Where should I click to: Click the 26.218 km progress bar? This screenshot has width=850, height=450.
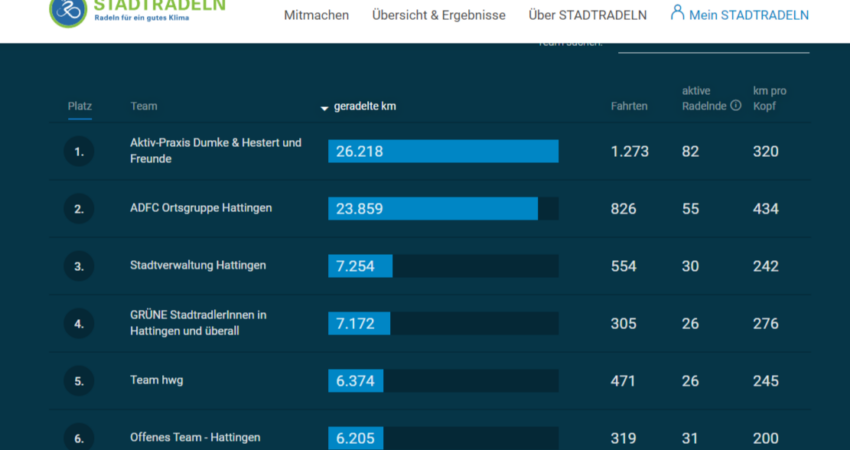443,151
